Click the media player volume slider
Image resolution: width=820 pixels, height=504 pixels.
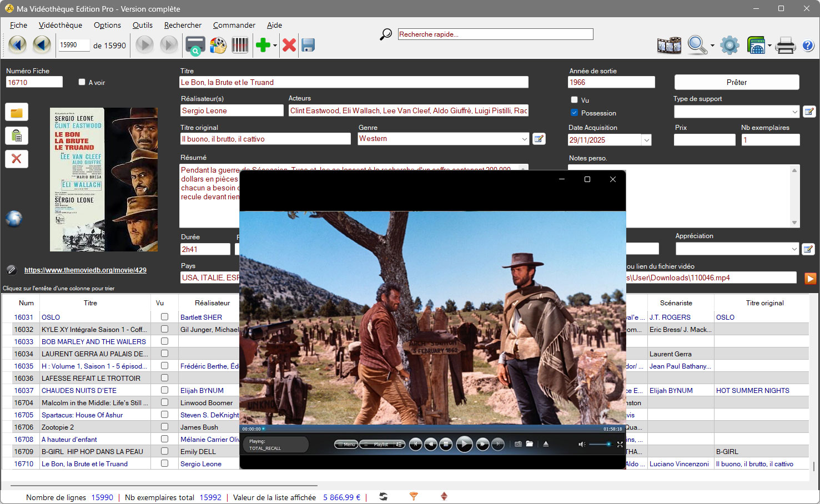point(600,444)
